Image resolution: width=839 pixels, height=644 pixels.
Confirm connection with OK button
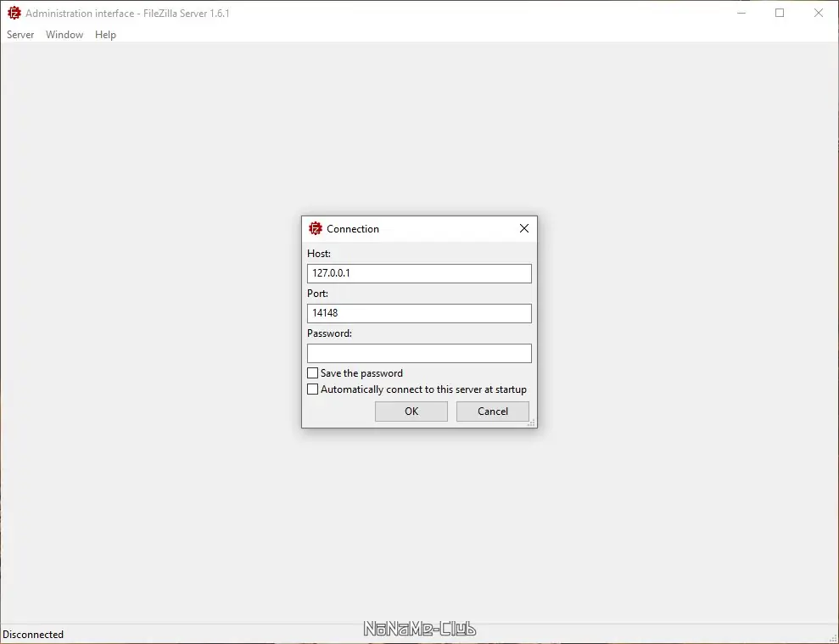tap(411, 412)
